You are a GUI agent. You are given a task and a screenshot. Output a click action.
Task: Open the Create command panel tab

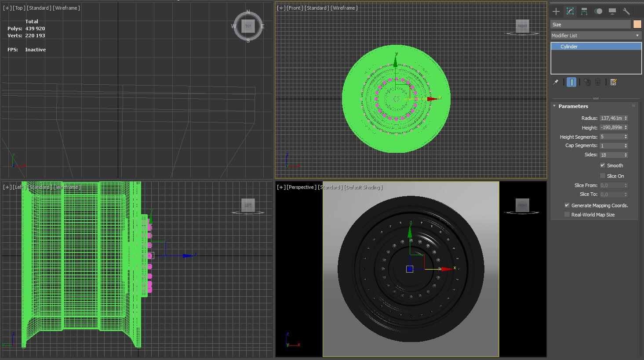pyautogui.click(x=556, y=11)
